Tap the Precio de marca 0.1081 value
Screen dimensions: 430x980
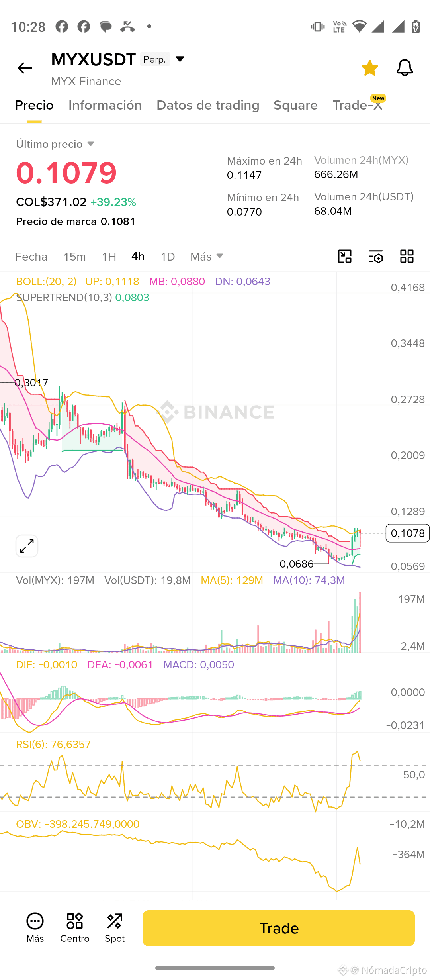coord(76,221)
